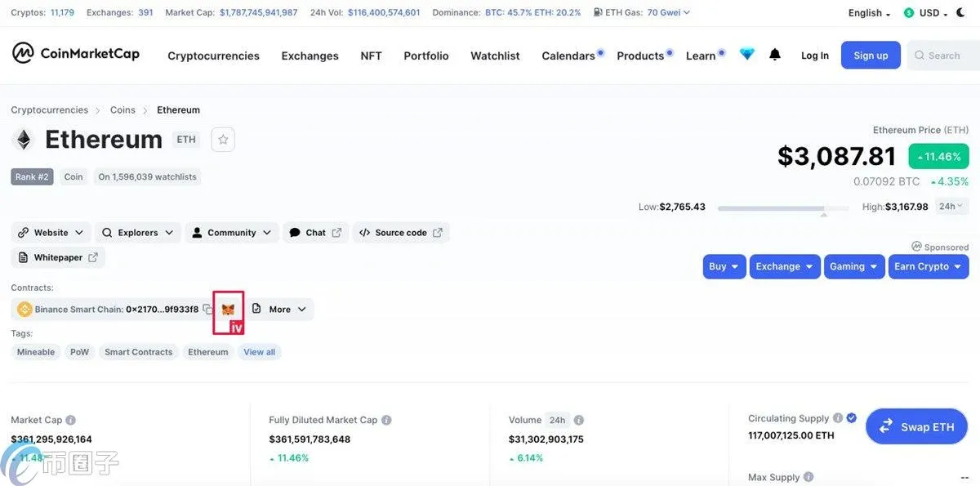Toggle dark mode moon icon
Viewport: 980px width, 486px height.
pyautogui.click(x=960, y=12)
